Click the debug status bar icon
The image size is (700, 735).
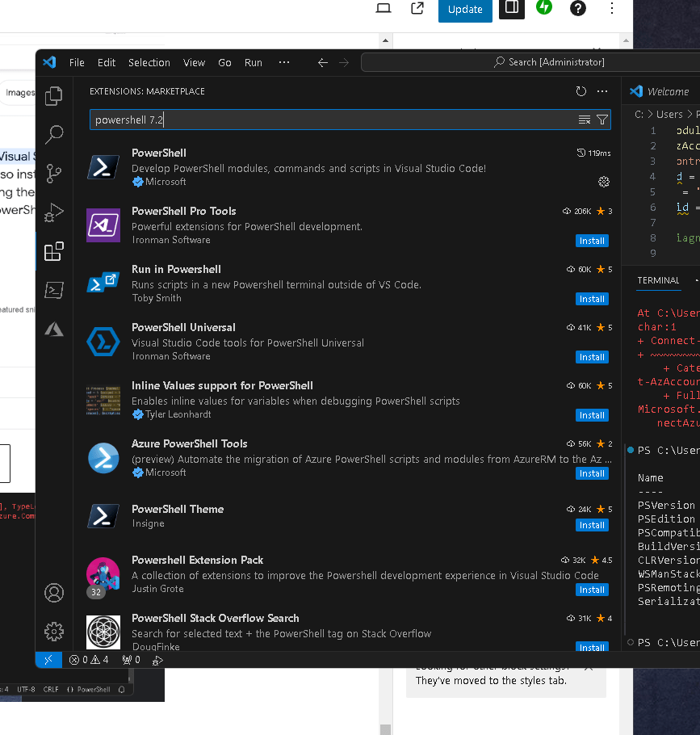(157, 660)
